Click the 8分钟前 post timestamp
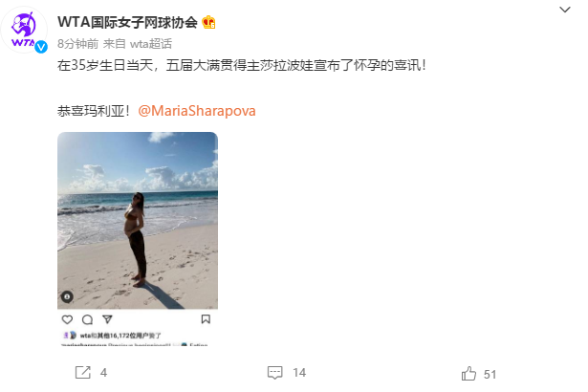Screen dimensions: 588x392 pos(77,44)
